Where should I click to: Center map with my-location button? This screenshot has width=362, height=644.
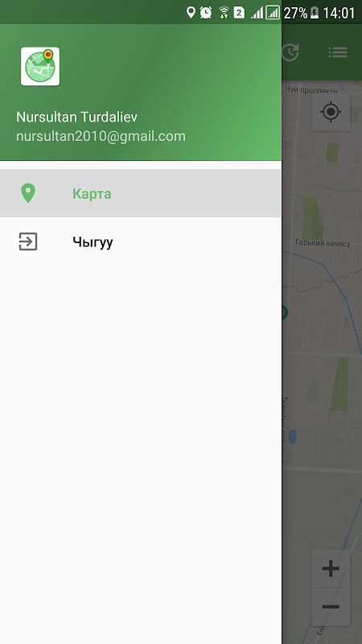(x=331, y=112)
